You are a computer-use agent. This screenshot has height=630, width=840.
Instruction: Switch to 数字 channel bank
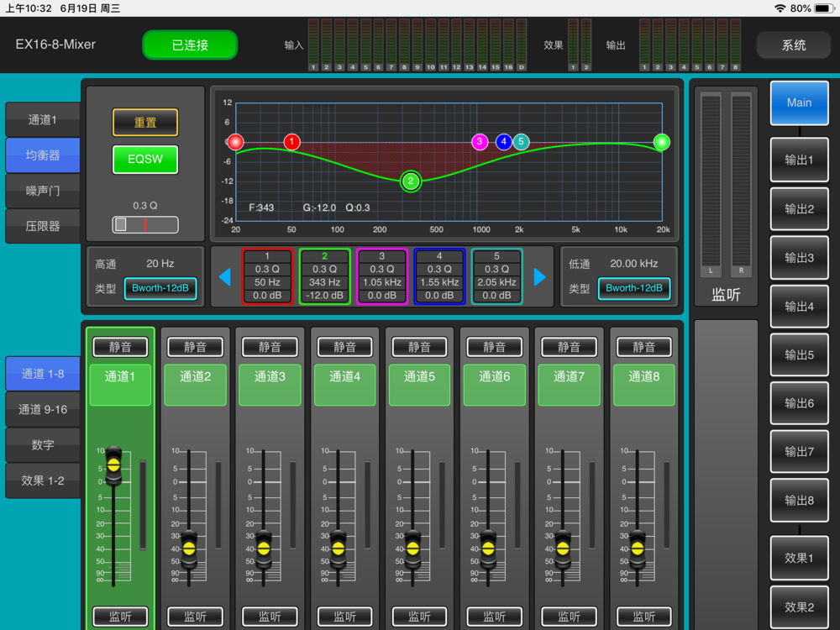43,444
